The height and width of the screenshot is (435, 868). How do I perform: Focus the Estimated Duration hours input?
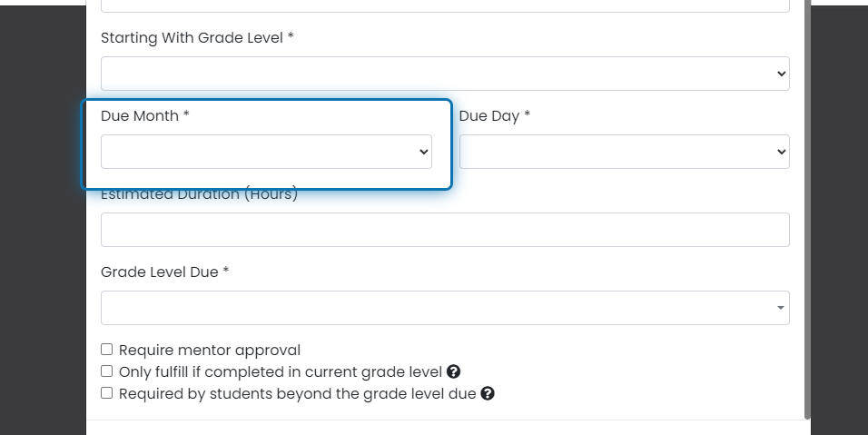(x=445, y=230)
